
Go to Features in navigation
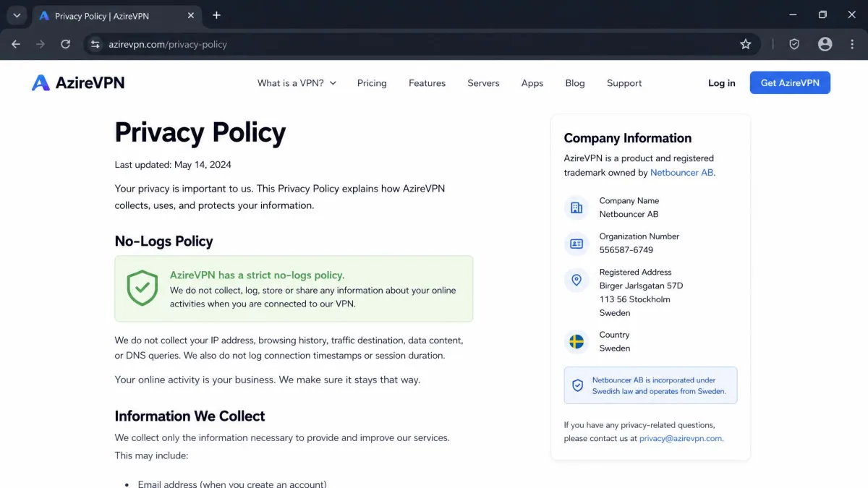coord(427,83)
